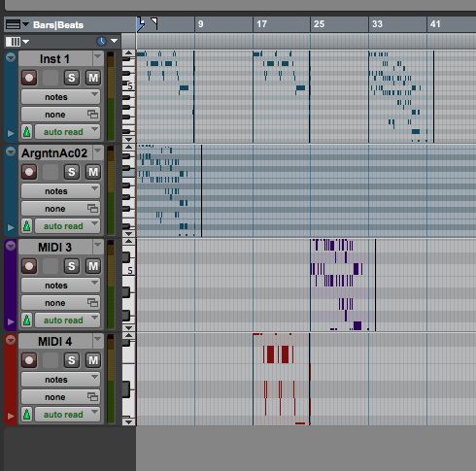476x471 pixels.
Task: Toggle TrackInput monitoring on MIDI 4
Action: point(51,360)
